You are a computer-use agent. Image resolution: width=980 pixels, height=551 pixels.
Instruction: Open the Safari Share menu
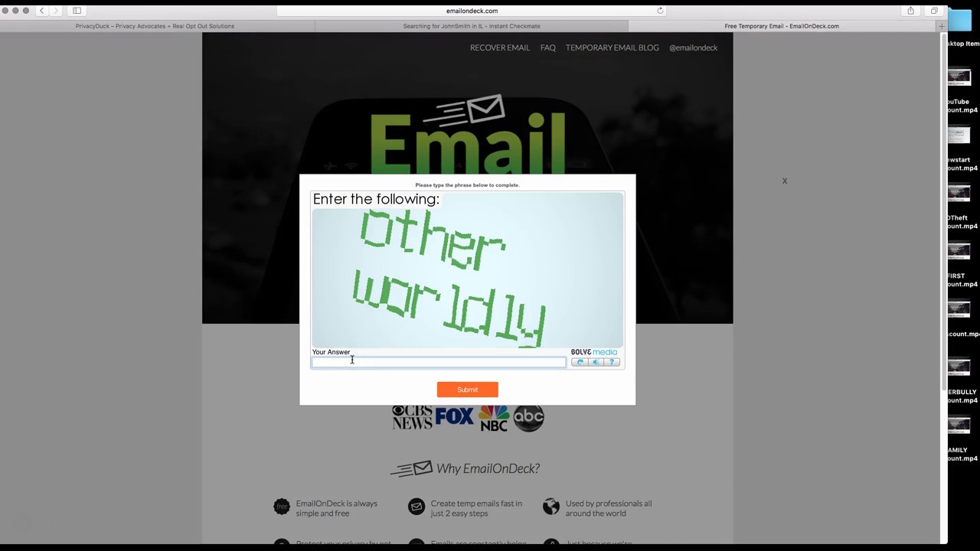tap(910, 11)
